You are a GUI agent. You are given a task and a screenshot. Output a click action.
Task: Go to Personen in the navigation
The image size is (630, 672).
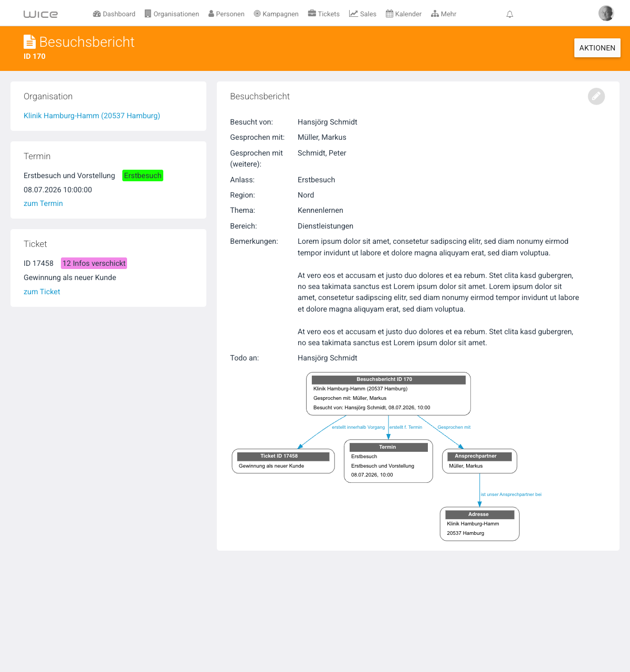(226, 14)
